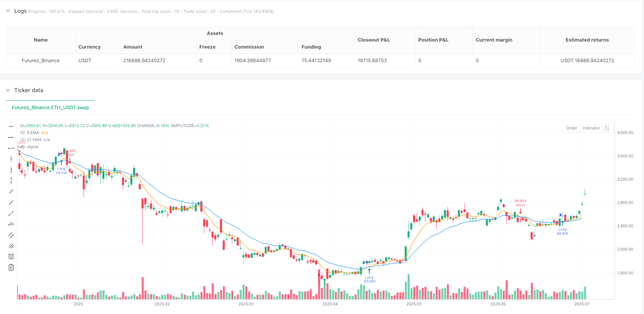The width and height of the screenshot is (644, 314).
Task: Select the diagonal segment tool above price line
Action: click(x=11, y=213)
